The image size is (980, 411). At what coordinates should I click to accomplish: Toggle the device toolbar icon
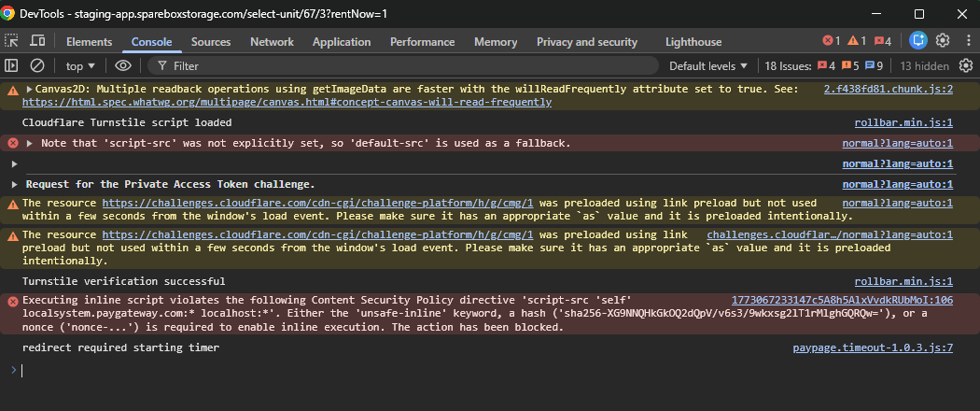[37, 41]
